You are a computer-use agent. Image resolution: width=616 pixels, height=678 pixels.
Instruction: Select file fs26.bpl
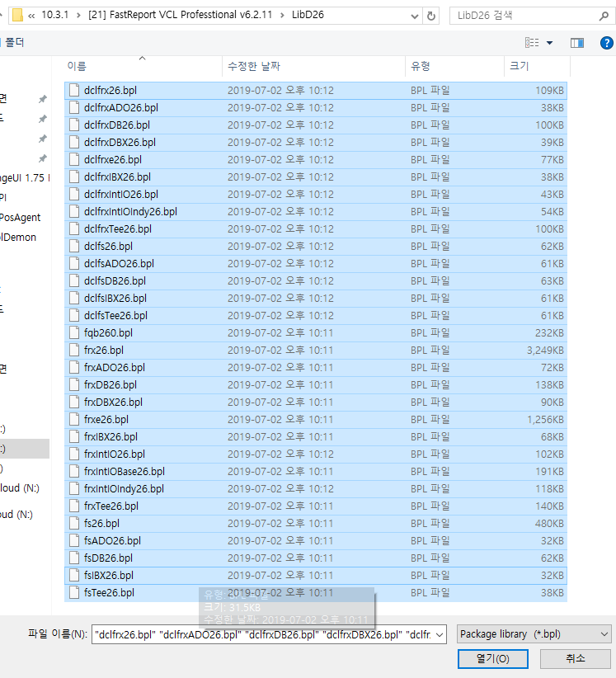(316, 523)
